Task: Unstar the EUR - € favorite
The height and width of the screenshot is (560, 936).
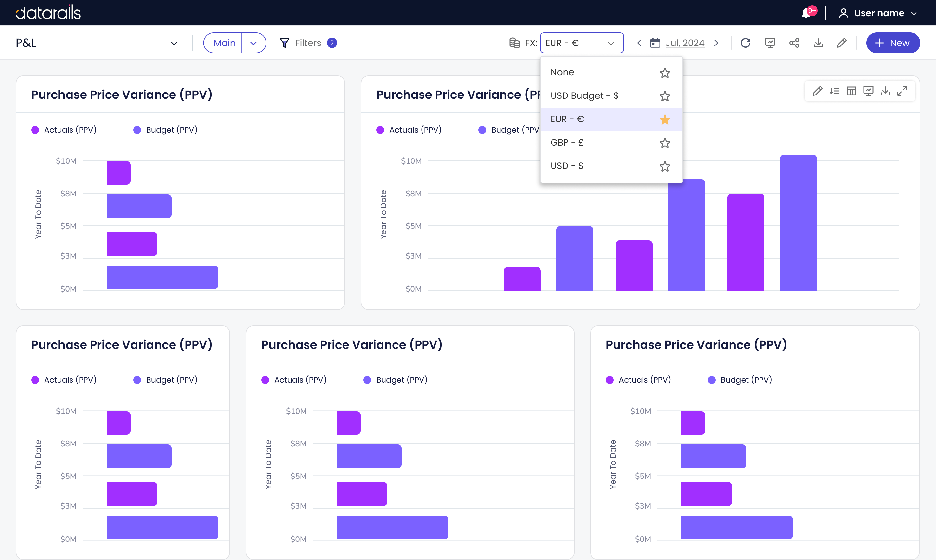Action: pyautogui.click(x=665, y=120)
